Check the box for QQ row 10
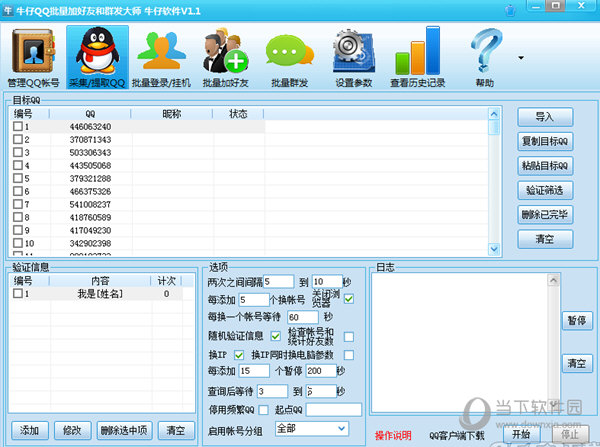Viewport: 600px width, 447px height. 18,243
